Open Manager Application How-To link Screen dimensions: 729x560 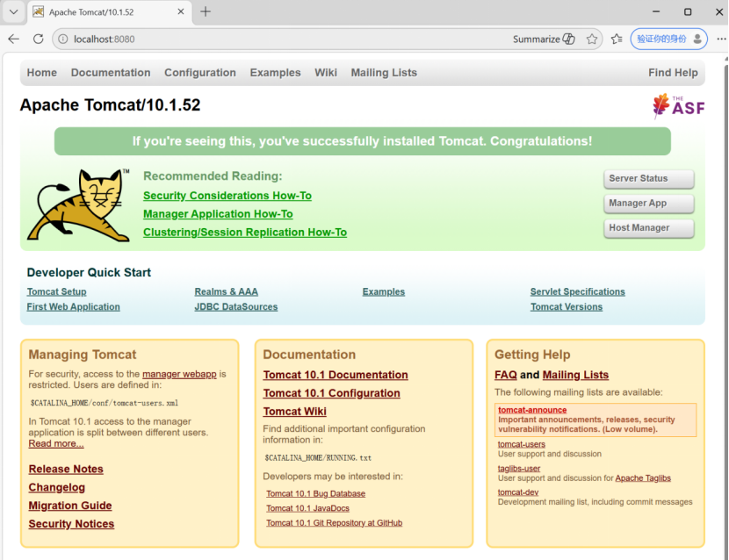[x=218, y=214]
